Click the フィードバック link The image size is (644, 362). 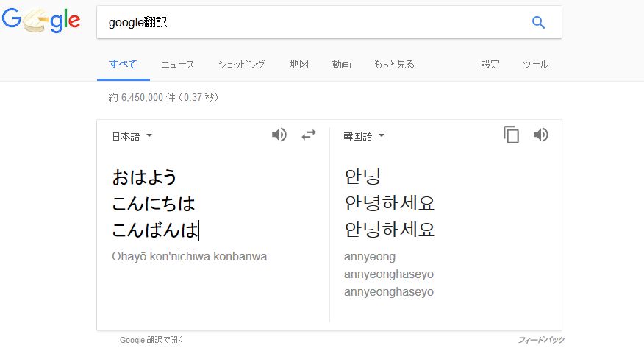tap(541, 340)
